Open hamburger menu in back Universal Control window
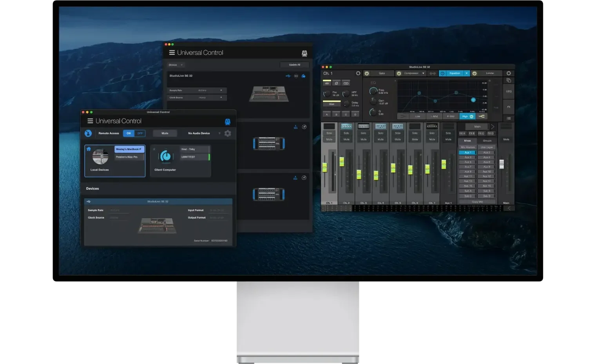The image size is (596, 364). (x=172, y=53)
